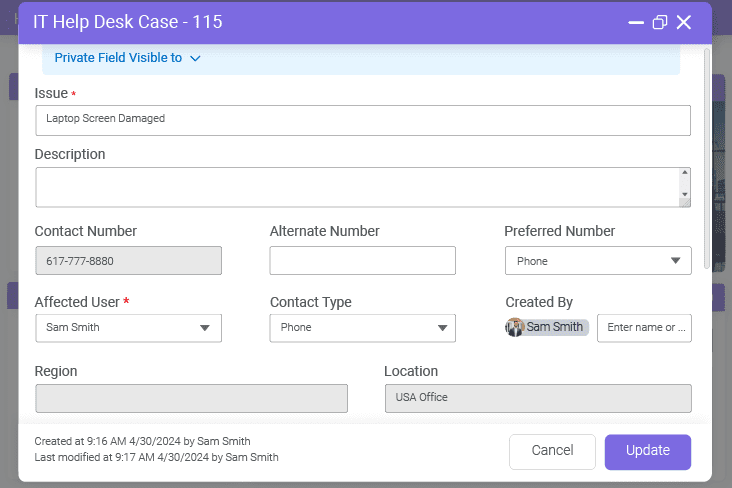Image resolution: width=732 pixels, height=488 pixels.
Task: Restore the IT Help Desk Case window
Action: tap(660, 22)
